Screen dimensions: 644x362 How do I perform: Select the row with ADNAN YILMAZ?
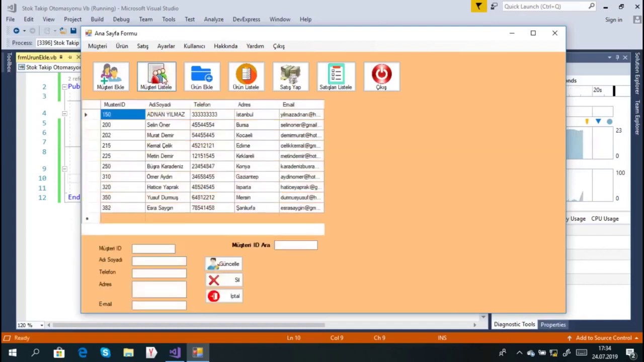click(x=203, y=115)
